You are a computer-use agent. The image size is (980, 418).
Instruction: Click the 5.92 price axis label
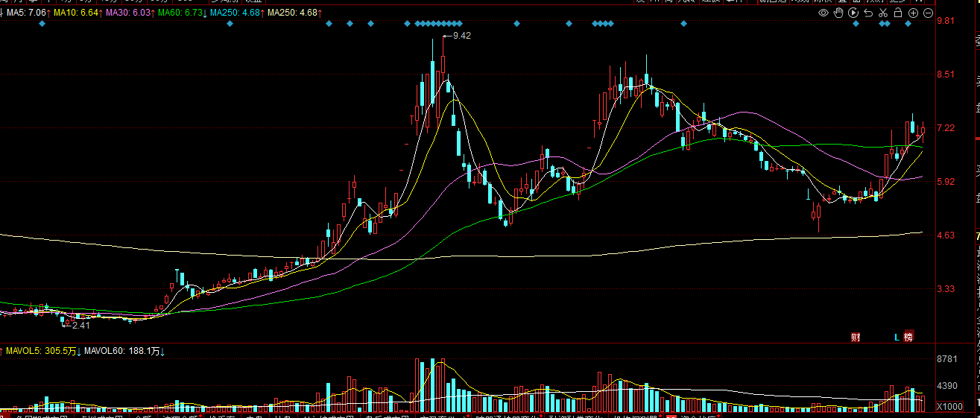tap(946, 182)
